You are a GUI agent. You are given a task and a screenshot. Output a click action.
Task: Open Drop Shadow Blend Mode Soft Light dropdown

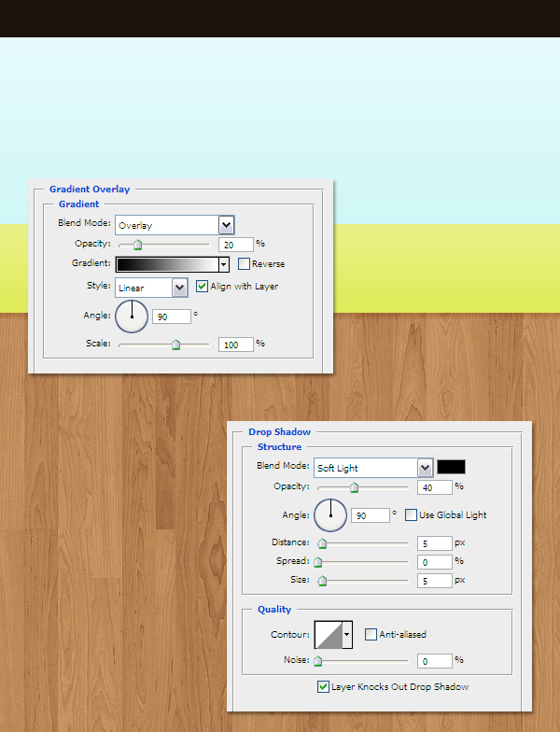(x=373, y=468)
